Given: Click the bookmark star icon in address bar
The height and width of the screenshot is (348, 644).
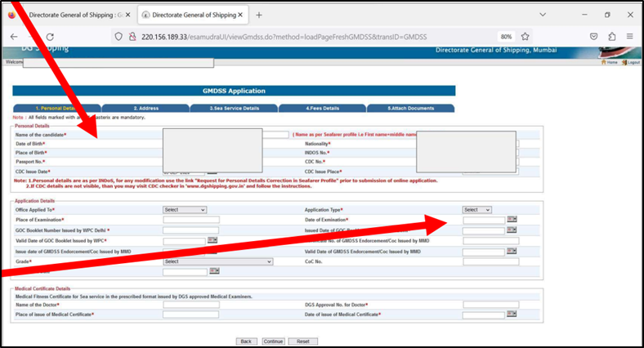Looking at the screenshot, I should coord(525,37).
